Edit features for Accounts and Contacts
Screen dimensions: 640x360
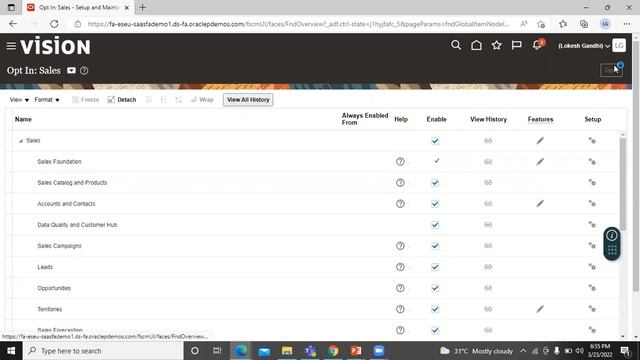click(540, 204)
